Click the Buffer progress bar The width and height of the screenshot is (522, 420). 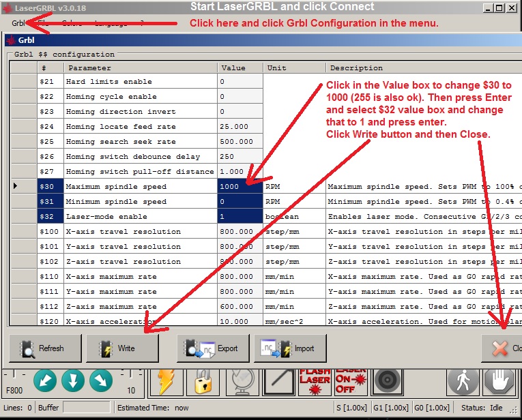tap(87, 407)
